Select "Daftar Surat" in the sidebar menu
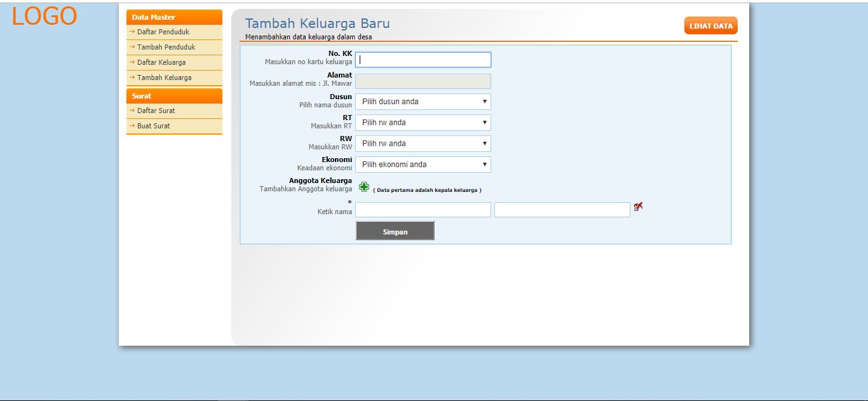The width and height of the screenshot is (868, 401). click(156, 110)
